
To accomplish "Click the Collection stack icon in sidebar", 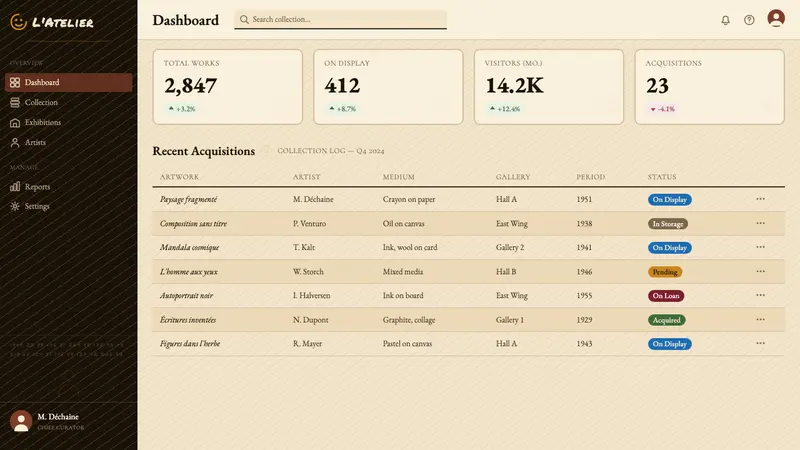I will (15, 103).
